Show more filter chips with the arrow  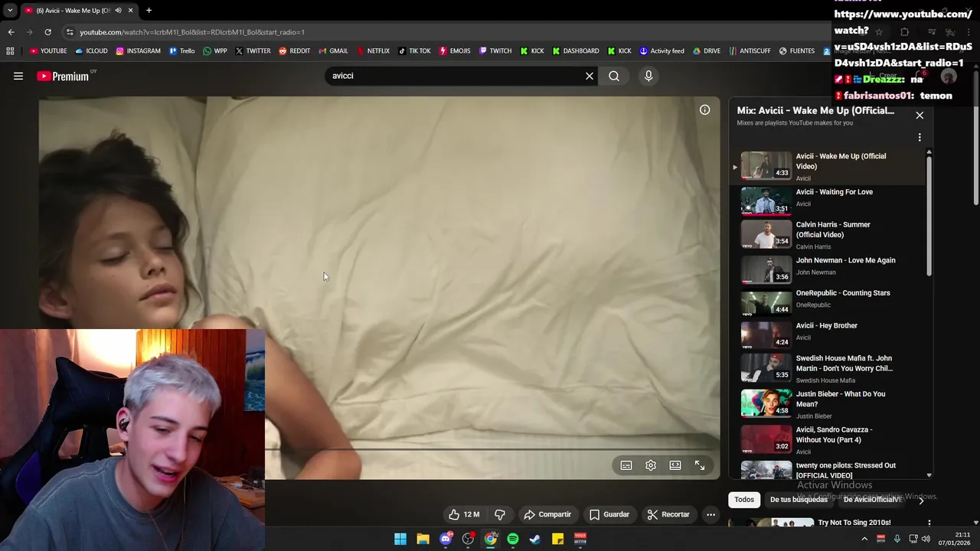coord(921,500)
